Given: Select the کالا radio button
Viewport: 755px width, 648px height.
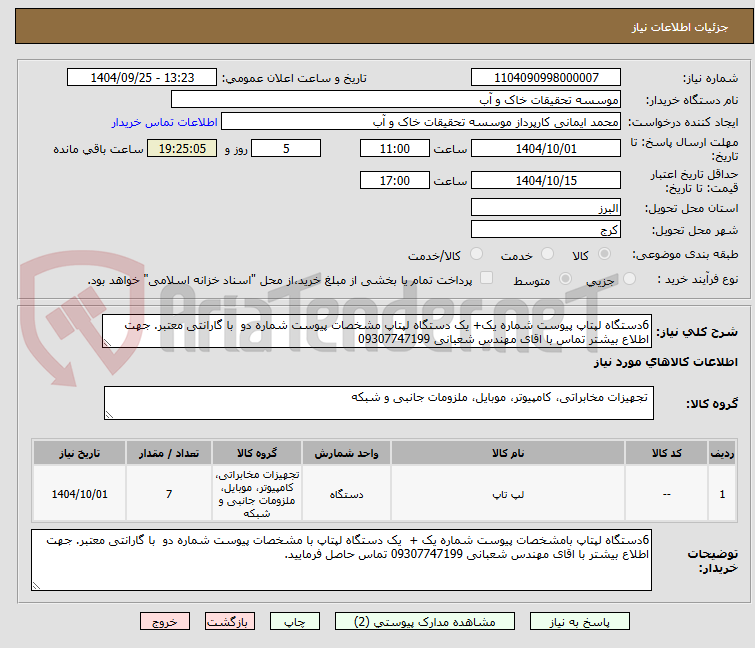Looking at the screenshot, I should point(604,254).
